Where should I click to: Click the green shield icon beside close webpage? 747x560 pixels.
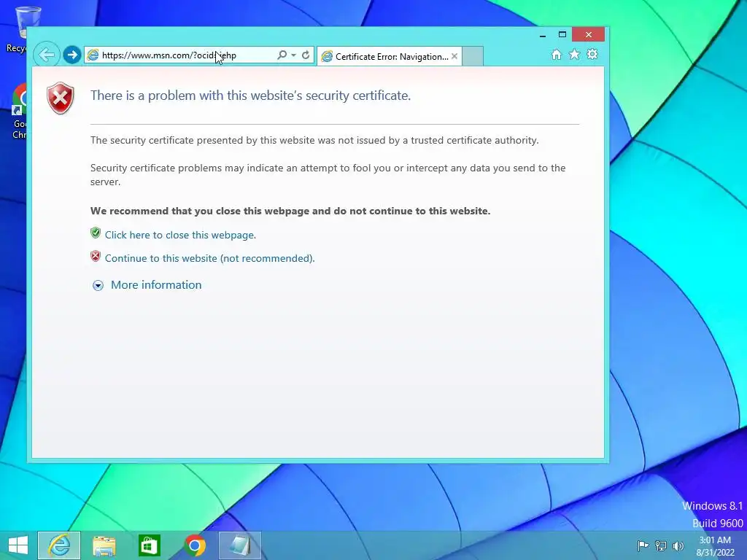click(x=96, y=233)
